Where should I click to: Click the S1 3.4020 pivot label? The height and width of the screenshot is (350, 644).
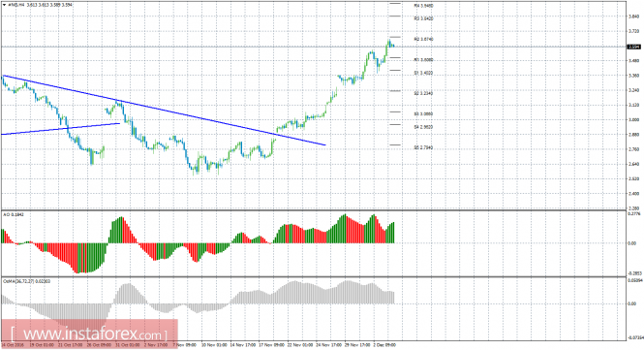pos(423,73)
